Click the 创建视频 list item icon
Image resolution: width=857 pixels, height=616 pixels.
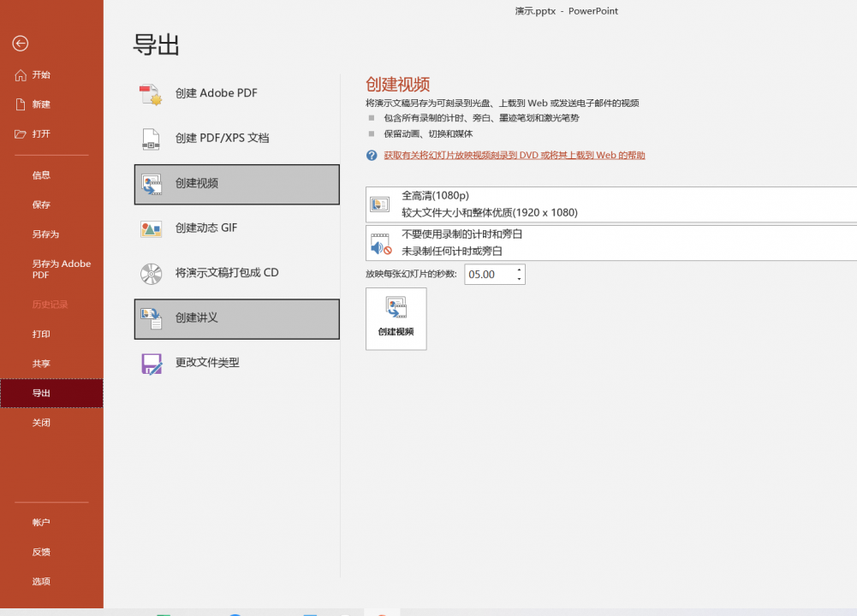(x=151, y=184)
